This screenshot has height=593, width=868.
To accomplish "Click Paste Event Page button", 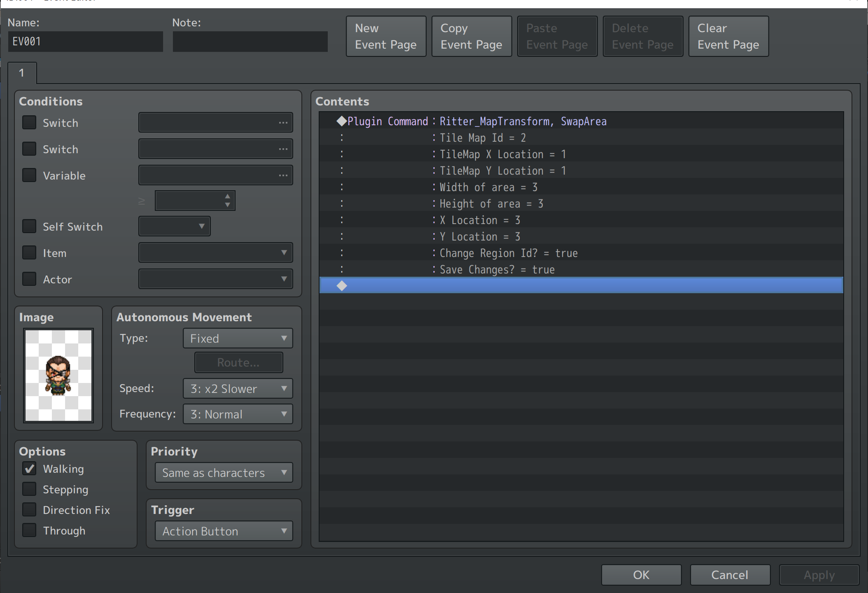I will (x=557, y=36).
